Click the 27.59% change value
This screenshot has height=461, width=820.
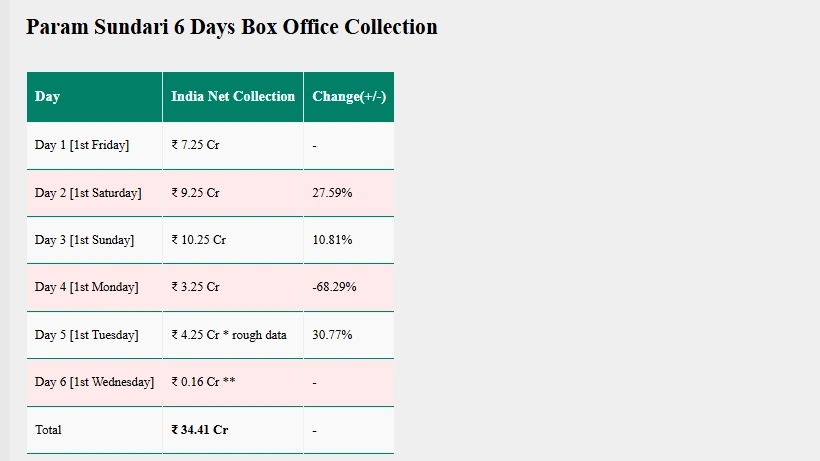tap(332, 193)
